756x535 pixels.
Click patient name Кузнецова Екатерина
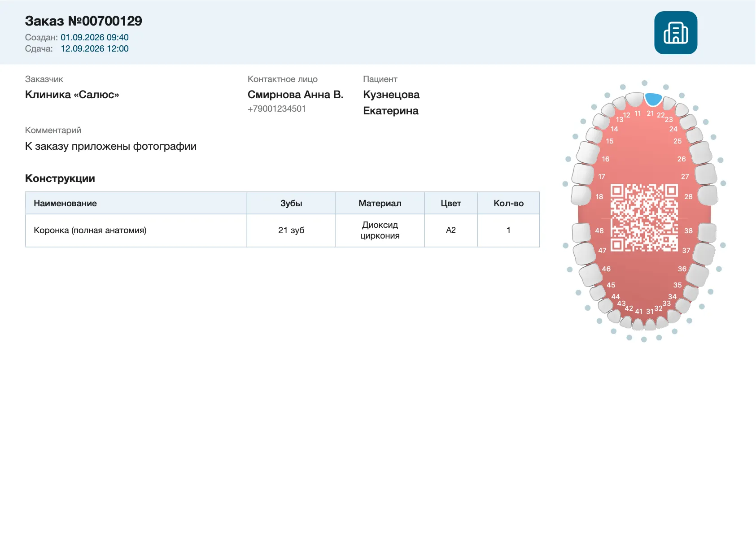click(391, 103)
